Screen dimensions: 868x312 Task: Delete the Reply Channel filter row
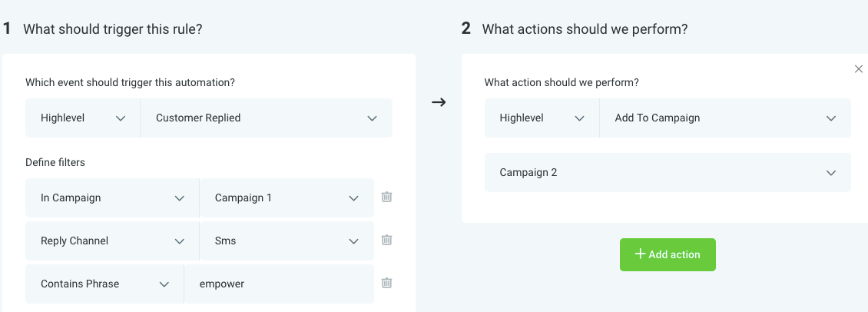coord(387,241)
